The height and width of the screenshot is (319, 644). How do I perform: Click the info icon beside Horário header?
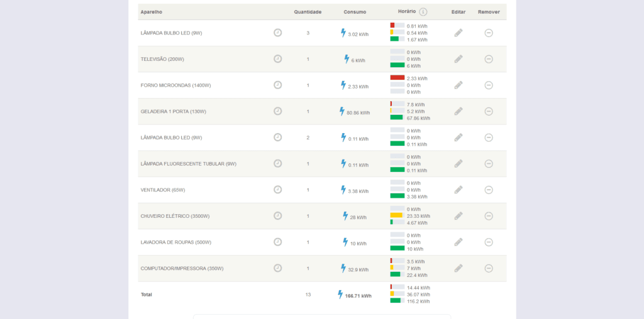(423, 12)
